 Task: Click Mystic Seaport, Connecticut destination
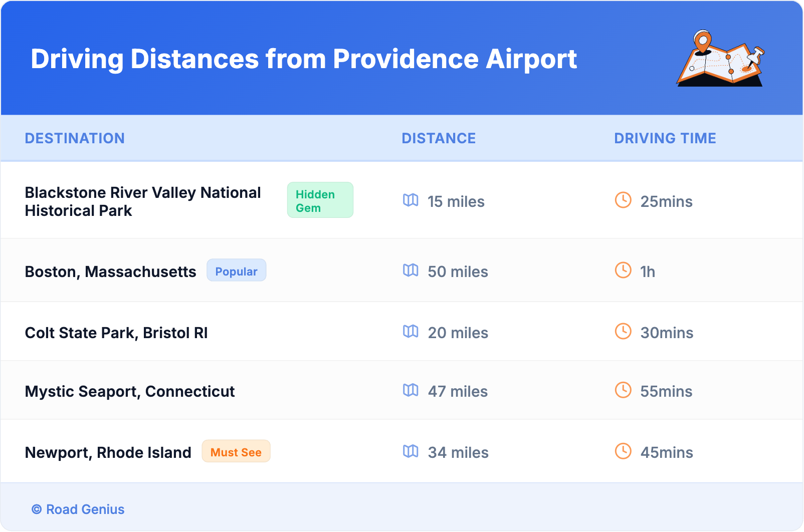(x=130, y=391)
